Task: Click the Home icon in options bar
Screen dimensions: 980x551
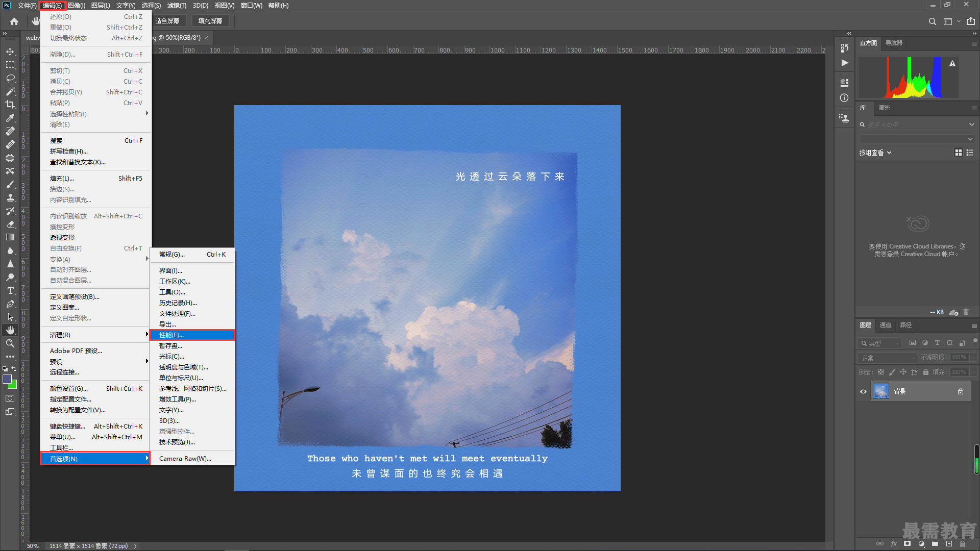Action: 14,21
